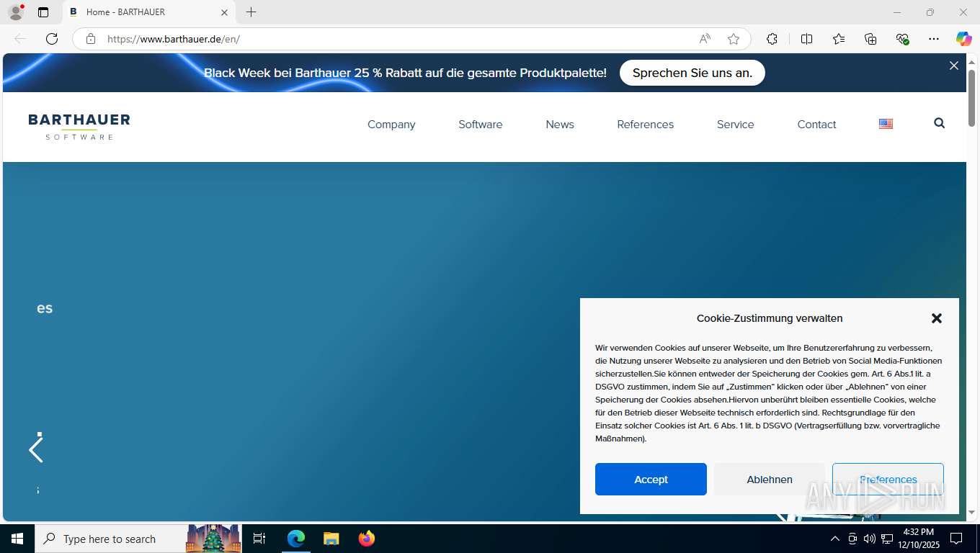Click the Read aloud icon in address bar

pyautogui.click(x=705, y=39)
